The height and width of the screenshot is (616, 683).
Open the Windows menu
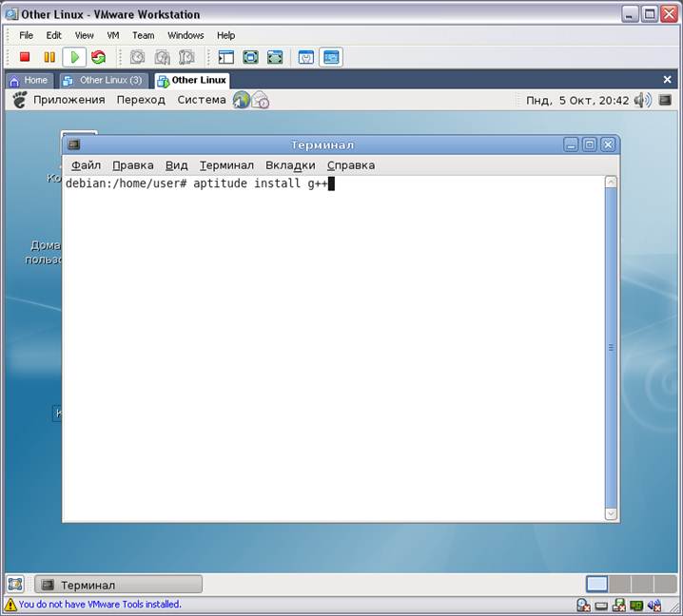tap(185, 35)
